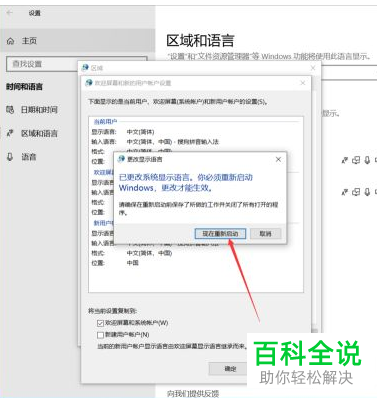The width and height of the screenshot is (377, 398).
Task: Click the 日期和时间 clock icon
Action: [10, 109]
